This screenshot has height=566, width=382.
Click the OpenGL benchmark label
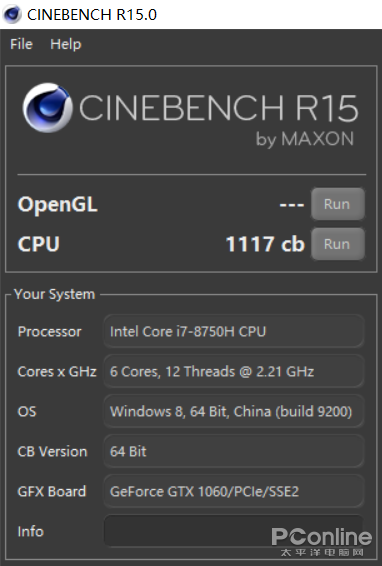pos(58,205)
